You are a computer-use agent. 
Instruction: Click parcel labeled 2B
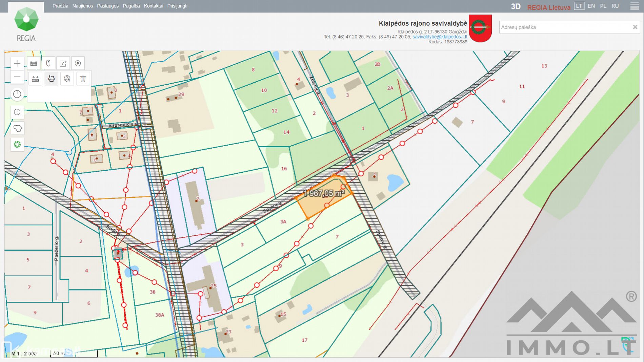377,64
